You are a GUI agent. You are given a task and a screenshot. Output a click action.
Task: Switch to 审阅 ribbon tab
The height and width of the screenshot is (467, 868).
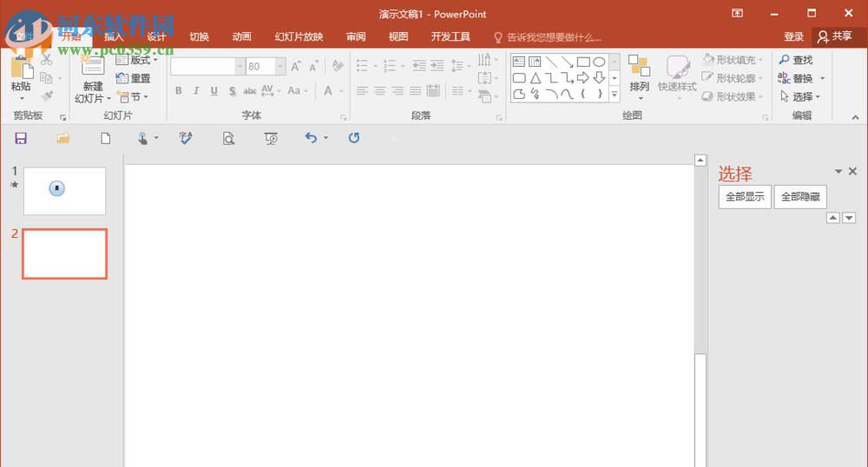pos(356,36)
